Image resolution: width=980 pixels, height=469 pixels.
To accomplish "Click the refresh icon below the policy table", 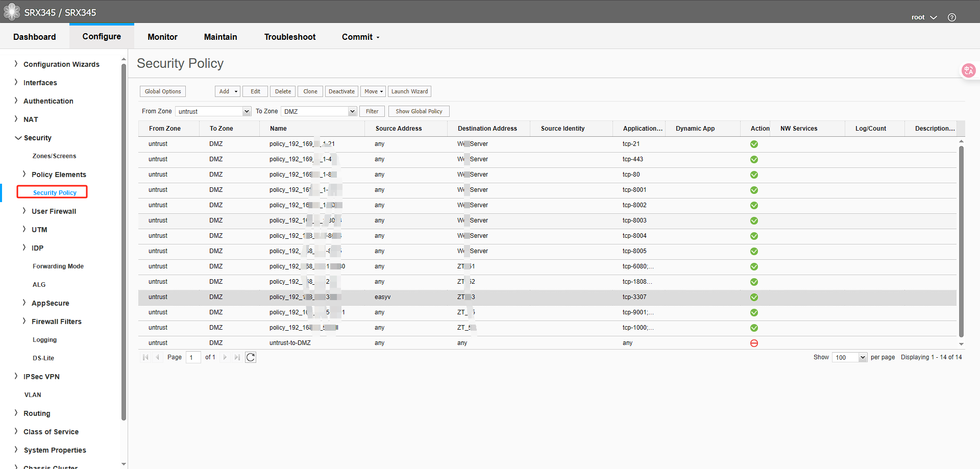I will [251, 357].
